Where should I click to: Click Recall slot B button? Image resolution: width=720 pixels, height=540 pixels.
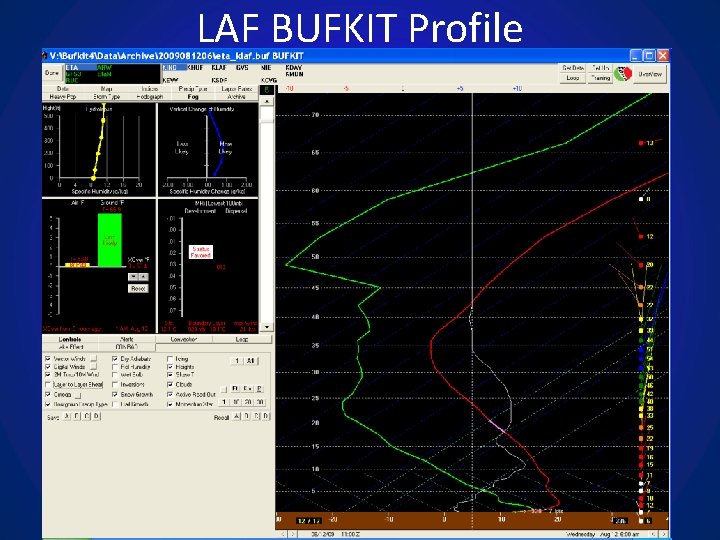coord(246,416)
